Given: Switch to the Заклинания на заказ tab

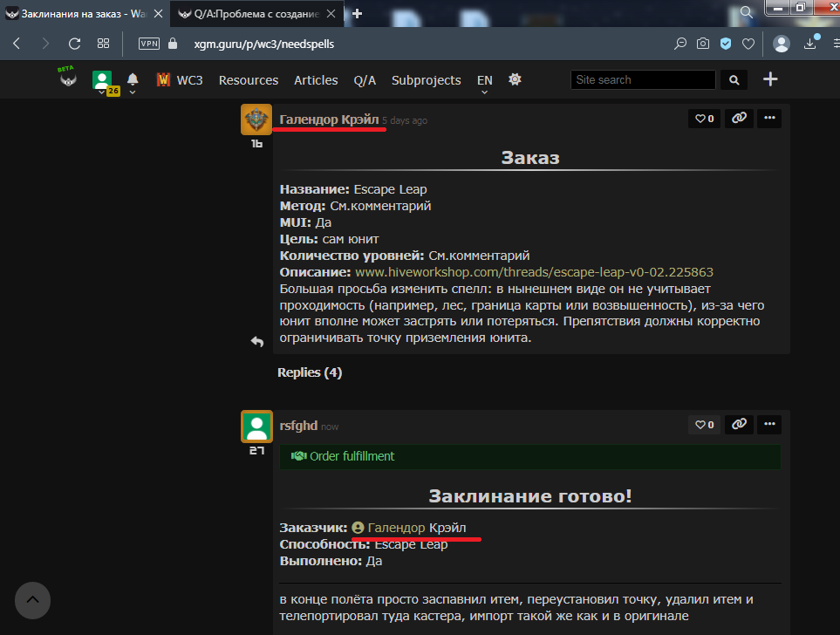Looking at the screenshot, I should [83, 13].
